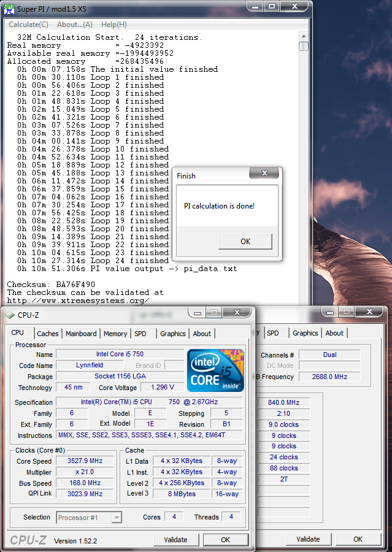This screenshot has height=552, width=392.
Task: Click the 88 clocks timing value
Action: [283, 468]
